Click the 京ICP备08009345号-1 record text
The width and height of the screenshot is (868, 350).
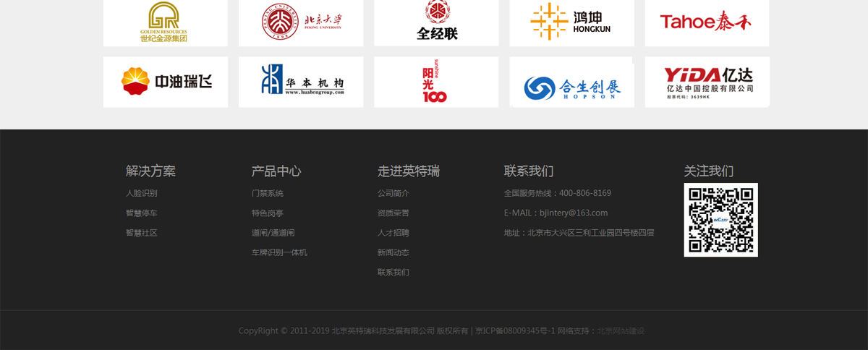point(515,331)
